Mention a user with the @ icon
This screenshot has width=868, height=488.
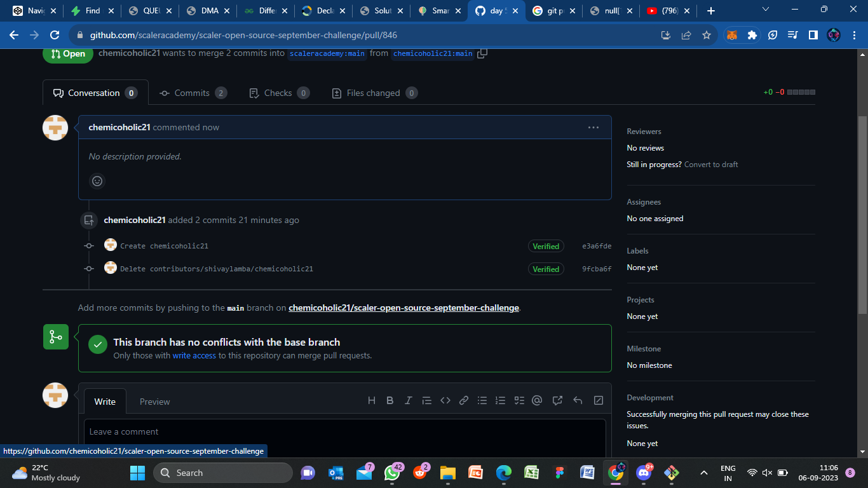click(537, 400)
